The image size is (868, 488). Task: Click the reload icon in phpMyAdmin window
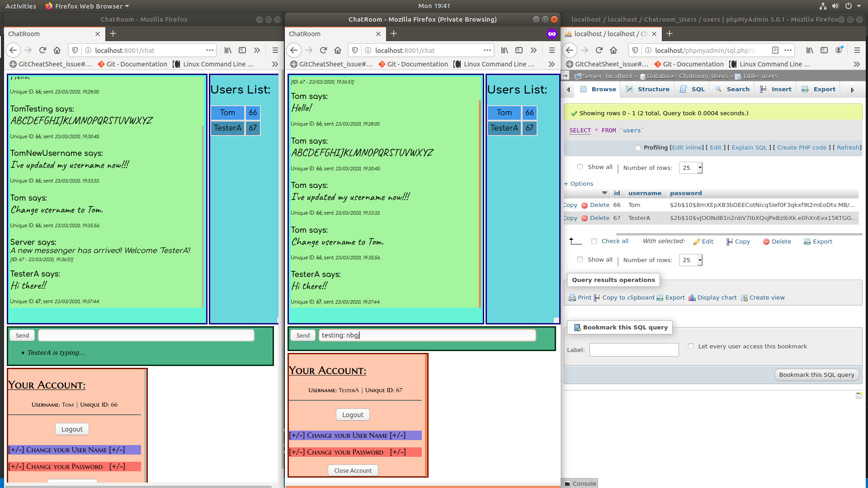point(599,50)
